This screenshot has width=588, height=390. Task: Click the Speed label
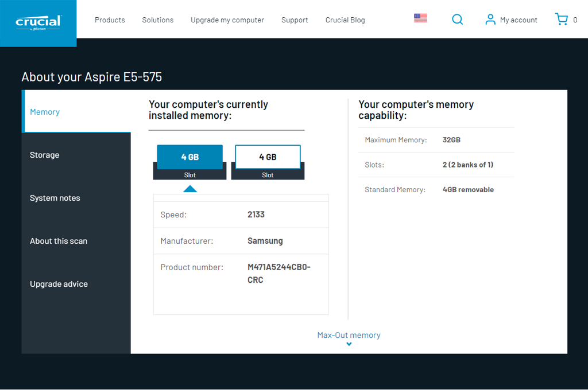tap(173, 214)
